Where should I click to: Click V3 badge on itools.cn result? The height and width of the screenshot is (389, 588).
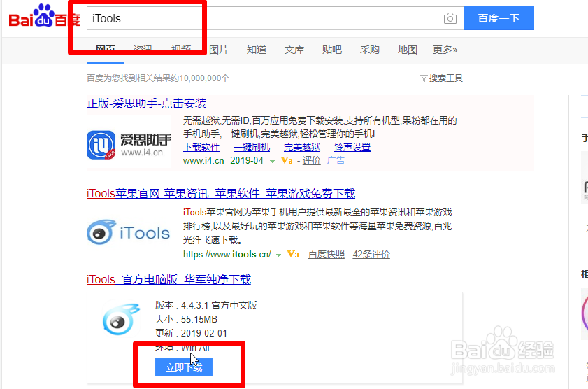pyautogui.click(x=293, y=255)
